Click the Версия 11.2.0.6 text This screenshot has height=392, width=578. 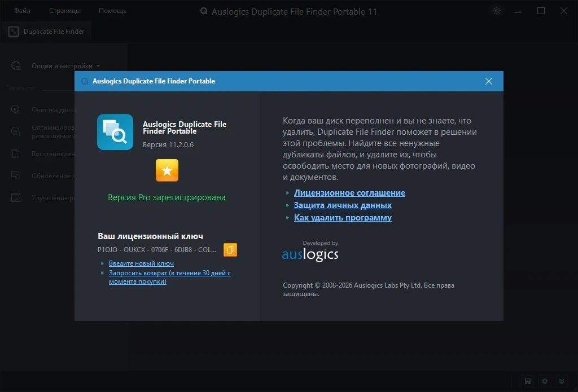(168, 145)
